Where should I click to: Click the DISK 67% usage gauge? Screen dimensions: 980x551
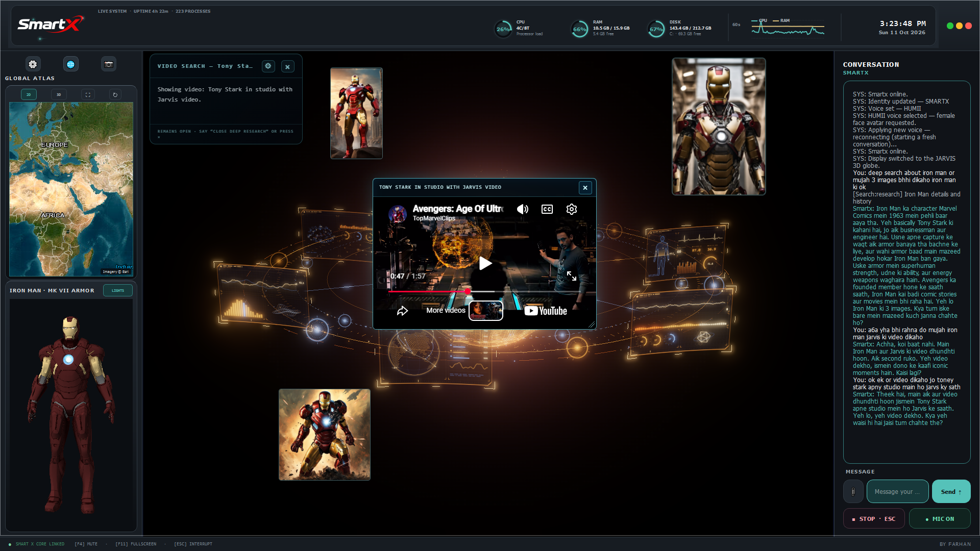pos(656,29)
